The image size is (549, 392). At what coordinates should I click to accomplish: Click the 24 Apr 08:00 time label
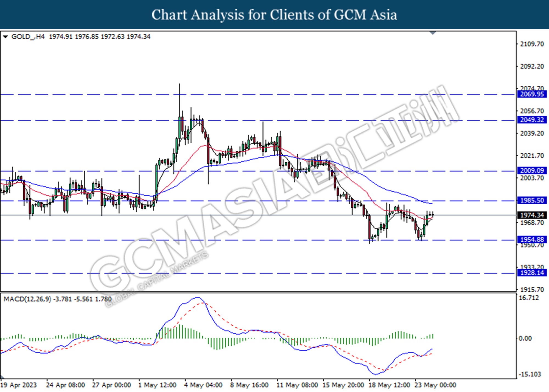tap(65, 385)
